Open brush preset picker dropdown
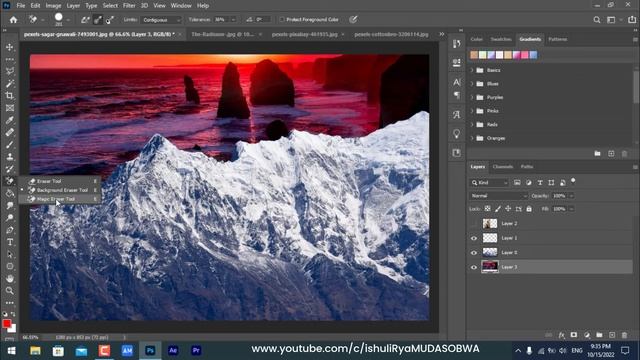Screen dimensions: 640x360 [68, 20]
